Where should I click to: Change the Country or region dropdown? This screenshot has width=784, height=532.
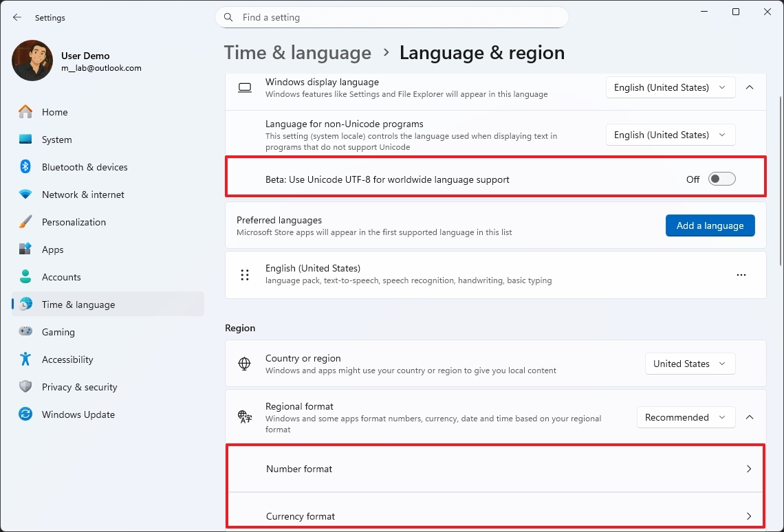point(690,364)
